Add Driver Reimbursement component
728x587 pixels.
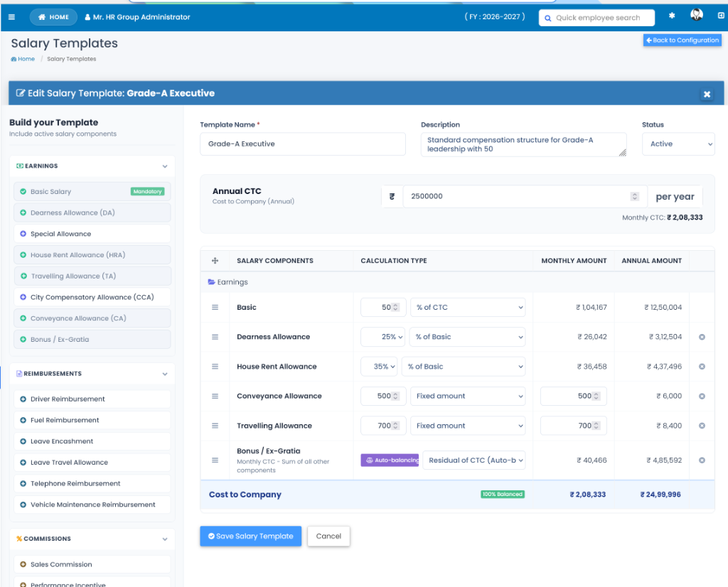(x=92, y=399)
